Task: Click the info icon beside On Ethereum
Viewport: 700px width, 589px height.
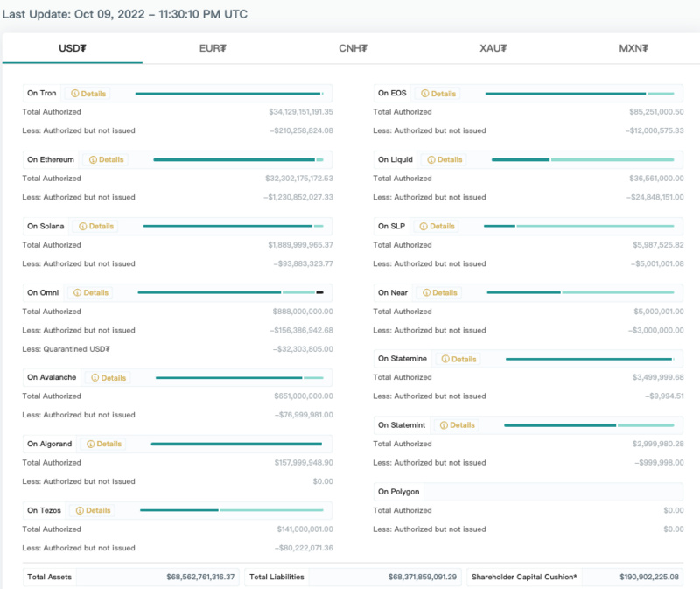Action: pos(92,160)
